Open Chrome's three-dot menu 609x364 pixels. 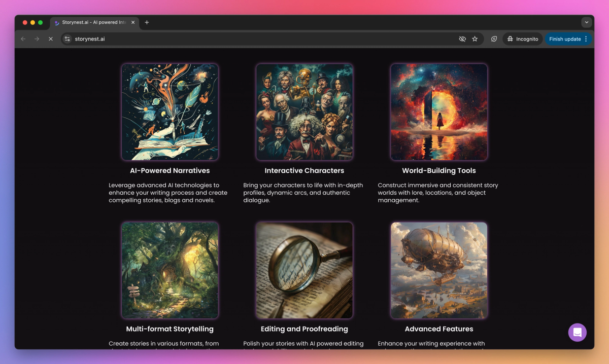(586, 39)
